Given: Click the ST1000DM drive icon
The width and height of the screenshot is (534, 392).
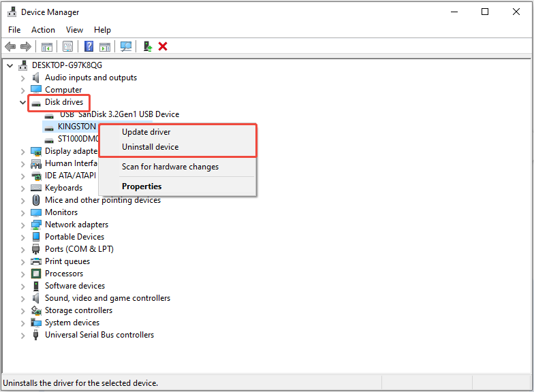Looking at the screenshot, I should (x=49, y=140).
